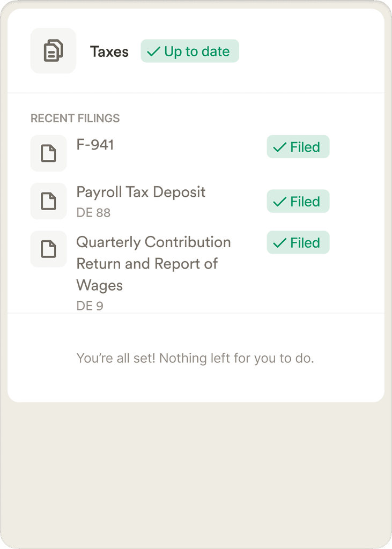The image size is (392, 549).
Task: Click the You're all set message
Action: [195, 359]
